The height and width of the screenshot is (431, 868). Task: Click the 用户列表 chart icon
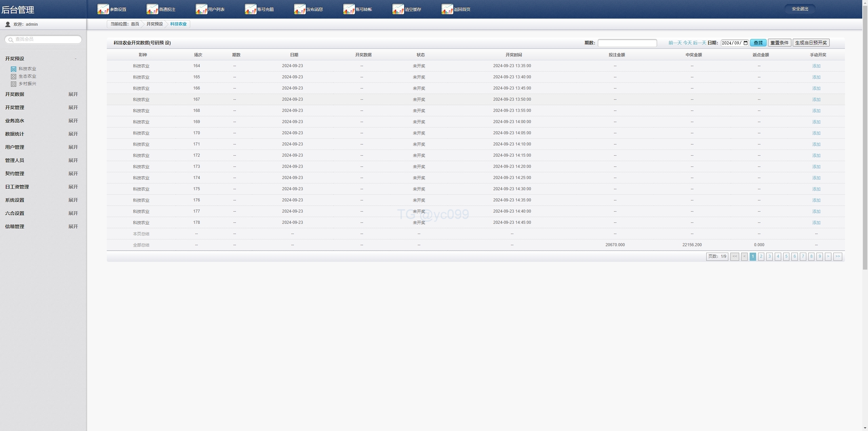tap(201, 9)
